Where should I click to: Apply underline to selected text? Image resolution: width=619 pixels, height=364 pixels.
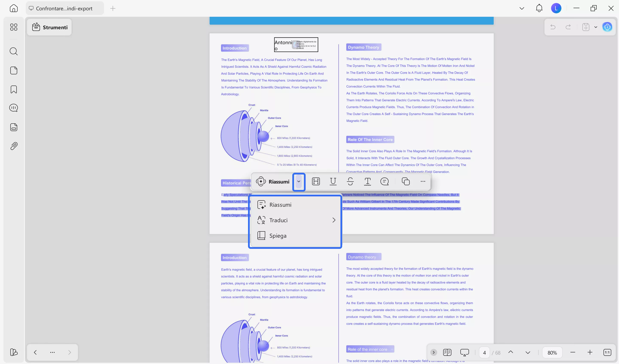pyautogui.click(x=333, y=182)
